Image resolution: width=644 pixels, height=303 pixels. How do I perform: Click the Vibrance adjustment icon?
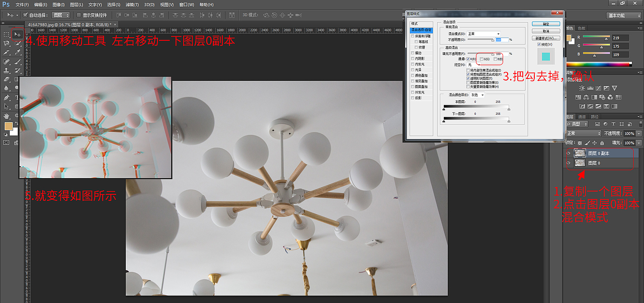[614, 88]
